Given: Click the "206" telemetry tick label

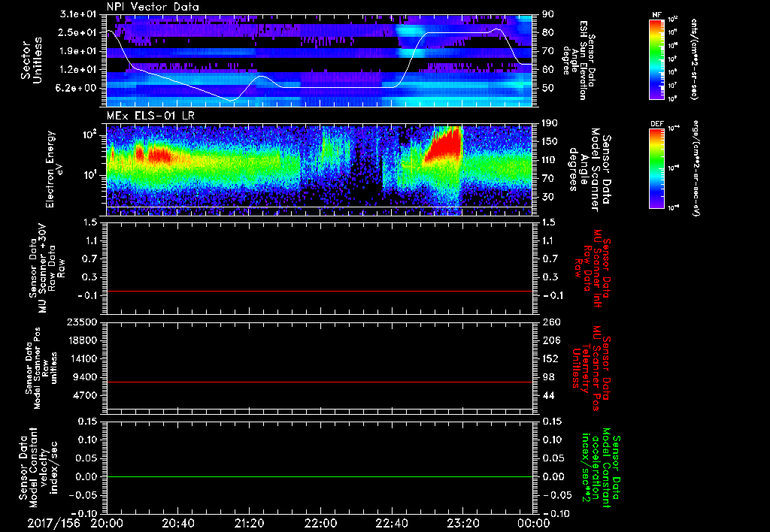Looking at the screenshot, I should (x=550, y=340).
